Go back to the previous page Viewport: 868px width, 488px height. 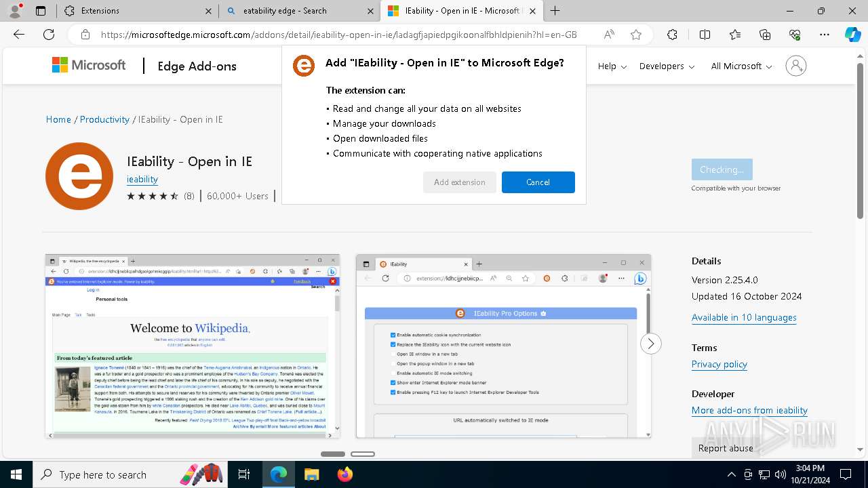tap(19, 35)
